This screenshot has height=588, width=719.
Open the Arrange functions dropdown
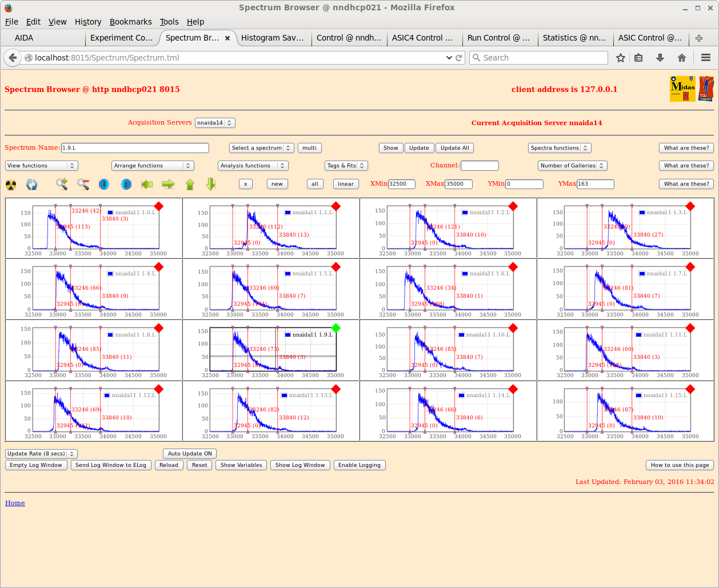(x=153, y=166)
